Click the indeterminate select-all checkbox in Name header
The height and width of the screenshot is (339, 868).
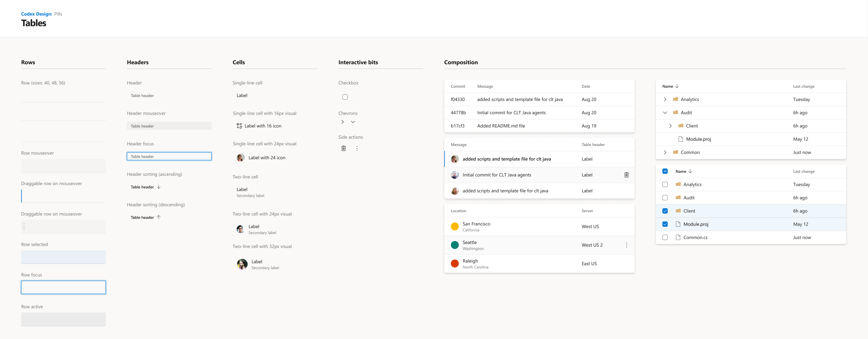click(665, 171)
